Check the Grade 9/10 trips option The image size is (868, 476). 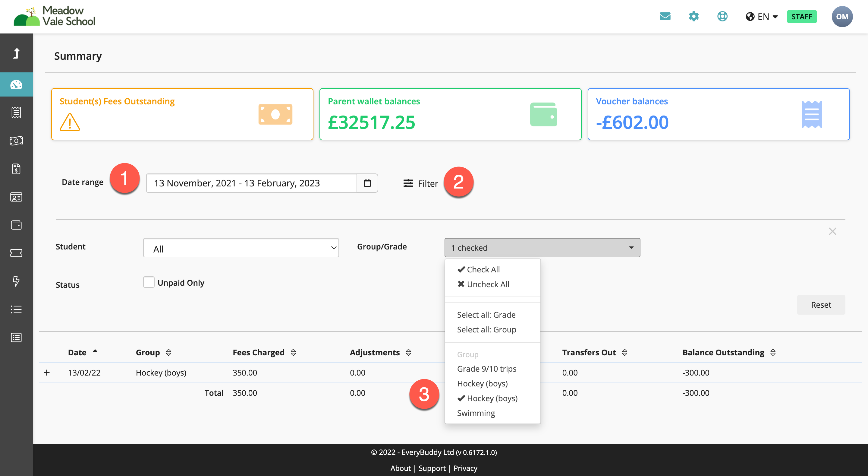[486, 369]
